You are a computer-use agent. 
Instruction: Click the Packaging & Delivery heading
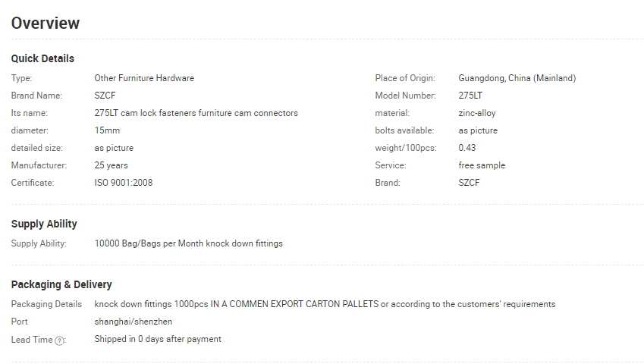[61, 284]
